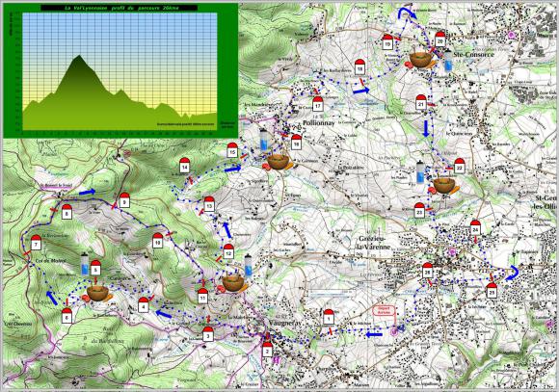
Task: Click the kilometer 7 marker
Action: coord(36,243)
